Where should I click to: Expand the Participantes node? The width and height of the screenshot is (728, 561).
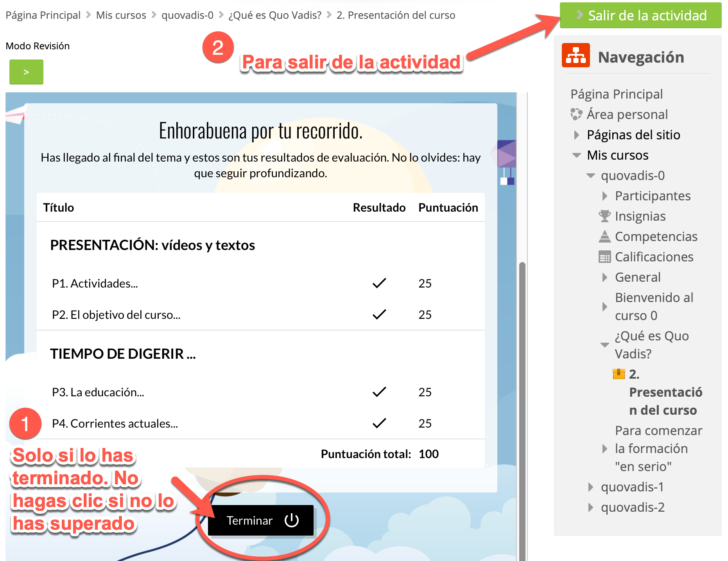point(605,196)
